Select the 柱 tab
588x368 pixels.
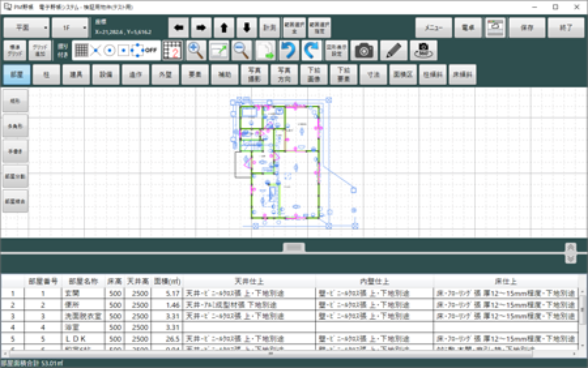tap(46, 74)
